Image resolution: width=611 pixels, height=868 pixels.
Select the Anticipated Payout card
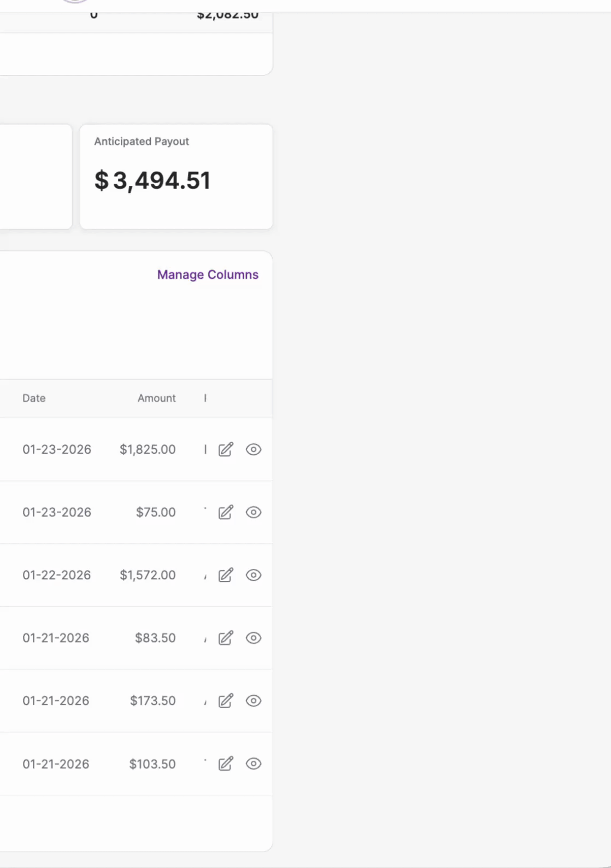(x=176, y=177)
